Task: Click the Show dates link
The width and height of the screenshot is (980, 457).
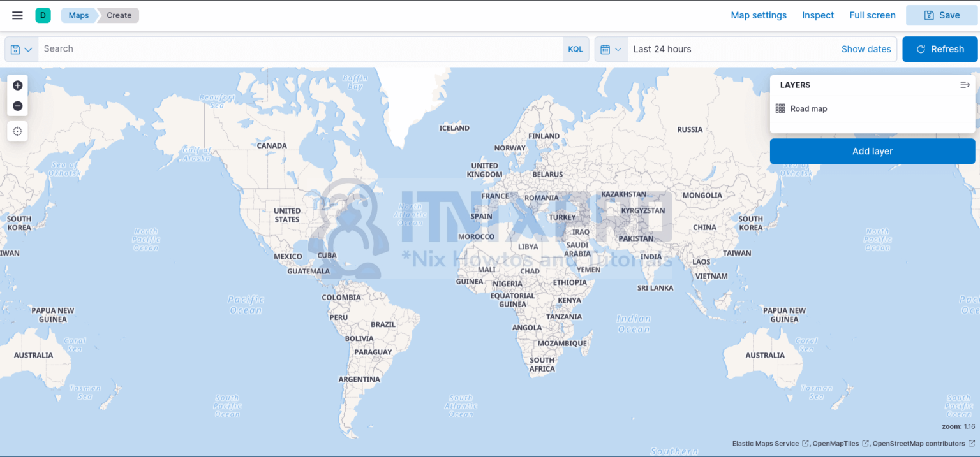Action: [866, 48]
